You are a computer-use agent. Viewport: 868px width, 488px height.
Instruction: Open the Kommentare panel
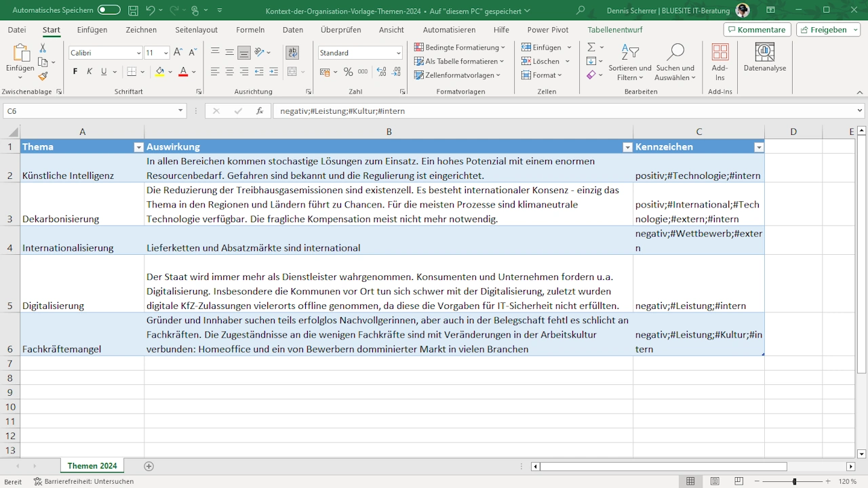(757, 29)
